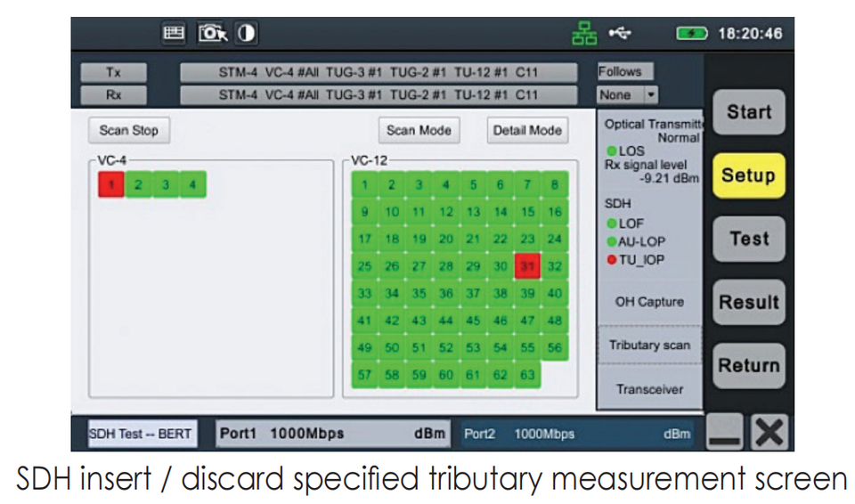Click the Follows field
This screenshot has width=855, height=504.
point(625,71)
